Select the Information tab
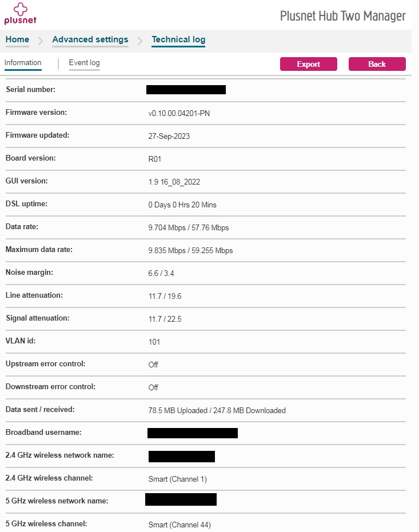Image resolution: width=419 pixels, height=532 pixels. coord(23,63)
